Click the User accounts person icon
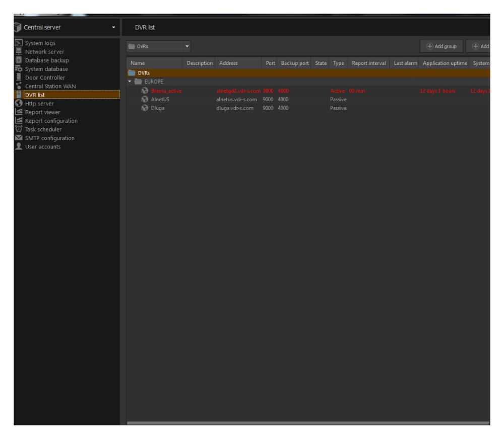The height and width of the screenshot is (439, 504). pyautogui.click(x=19, y=147)
